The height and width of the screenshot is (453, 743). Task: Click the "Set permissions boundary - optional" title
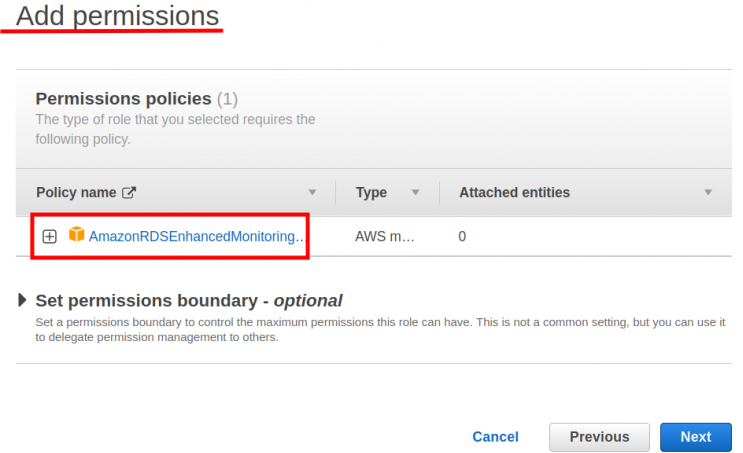click(189, 300)
